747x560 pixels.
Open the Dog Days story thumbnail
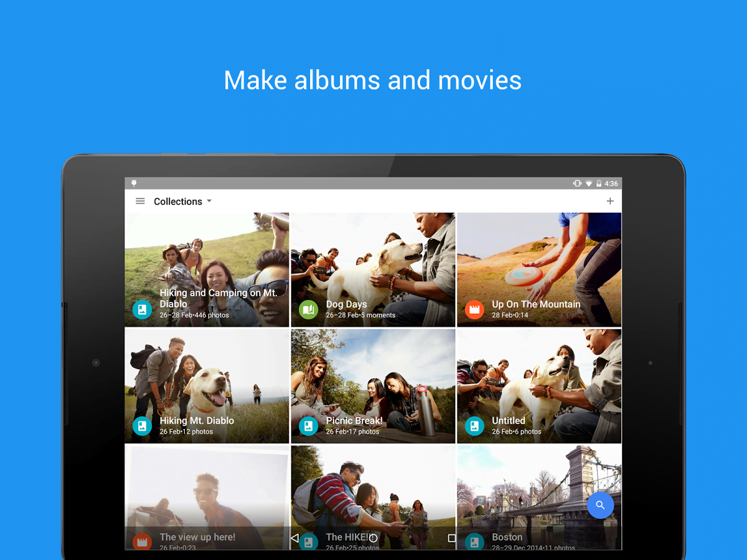(373, 269)
